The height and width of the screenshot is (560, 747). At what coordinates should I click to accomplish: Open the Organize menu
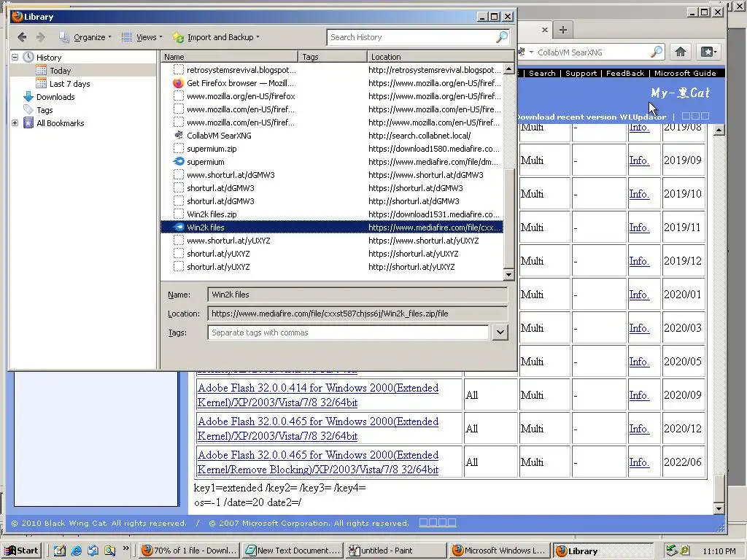click(85, 37)
